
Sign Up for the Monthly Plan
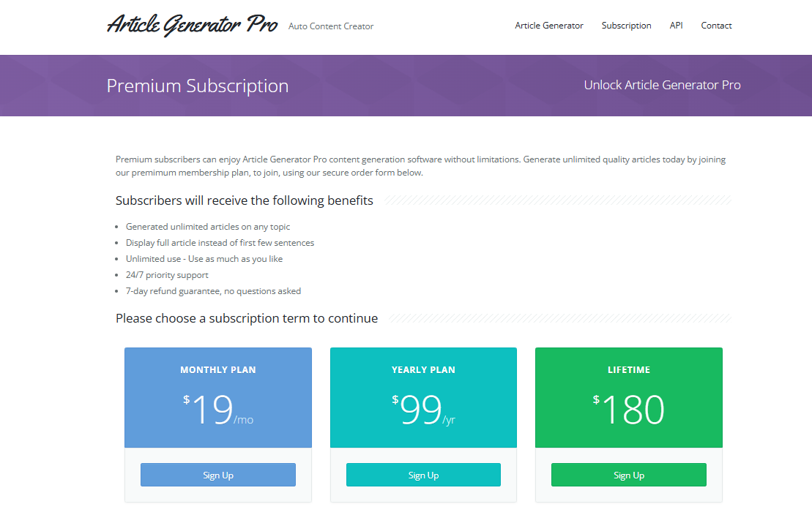point(217,474)
